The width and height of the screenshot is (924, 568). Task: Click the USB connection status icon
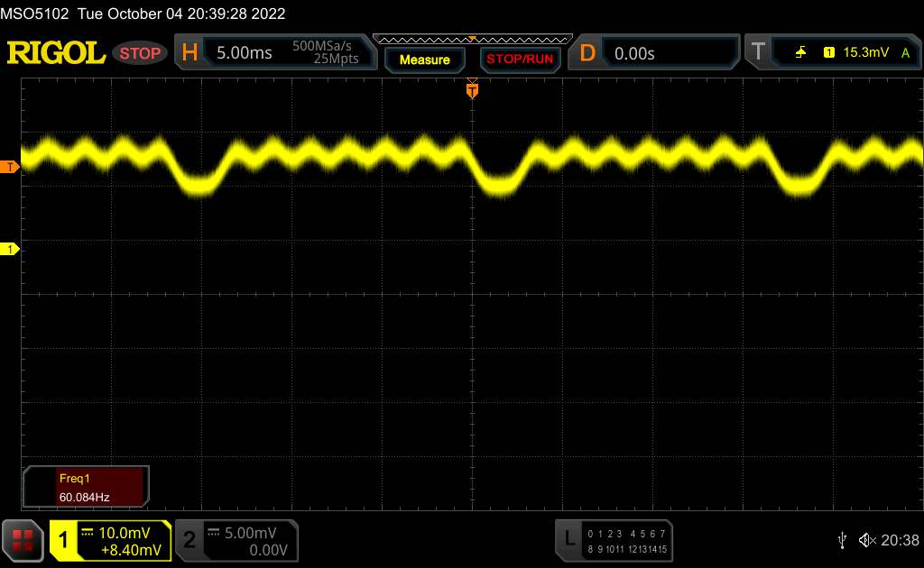(842, 540)
